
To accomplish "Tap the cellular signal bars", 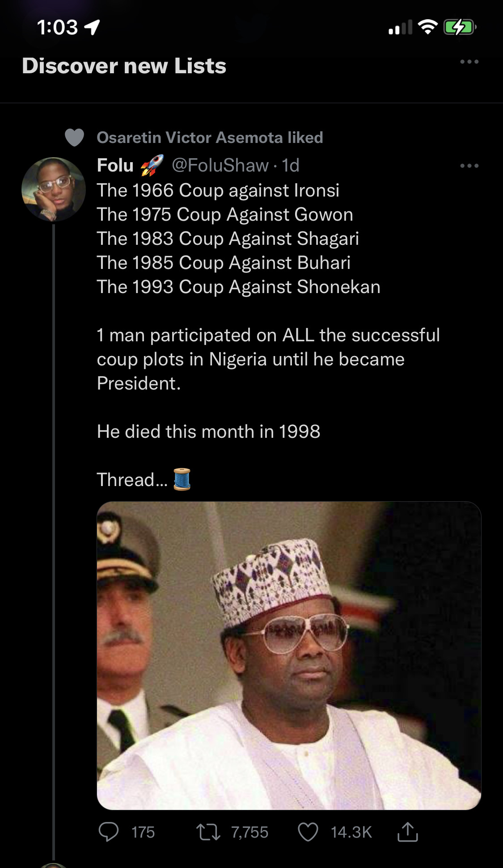I will click(400, 28).
